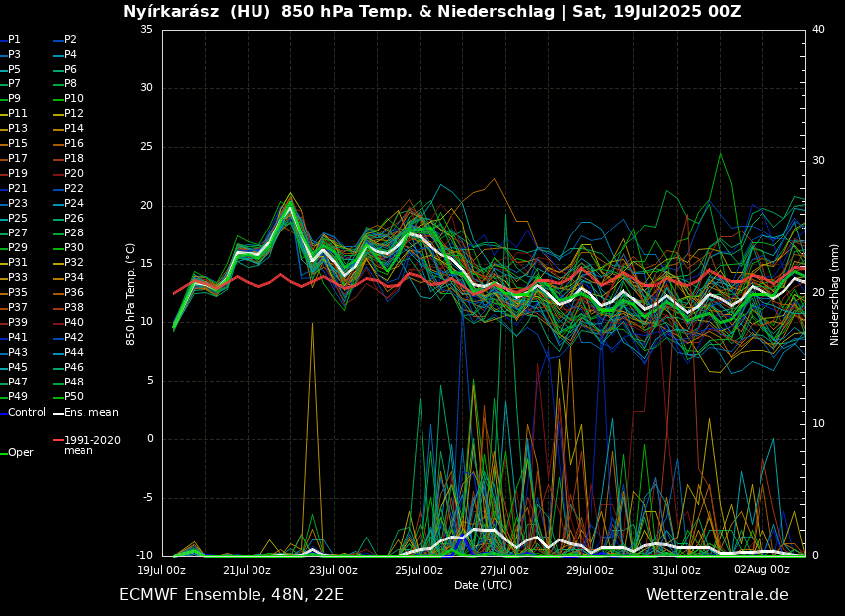Select the P12 legend entry
The width and height of the screenshot is (845, 616).
coord(74,114)
